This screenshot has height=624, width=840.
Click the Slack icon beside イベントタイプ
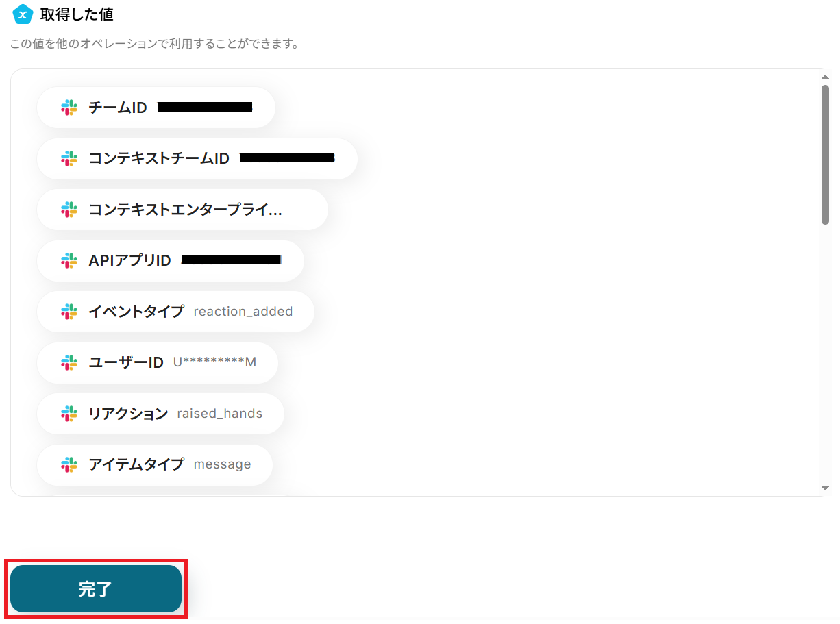click(69, 312)
